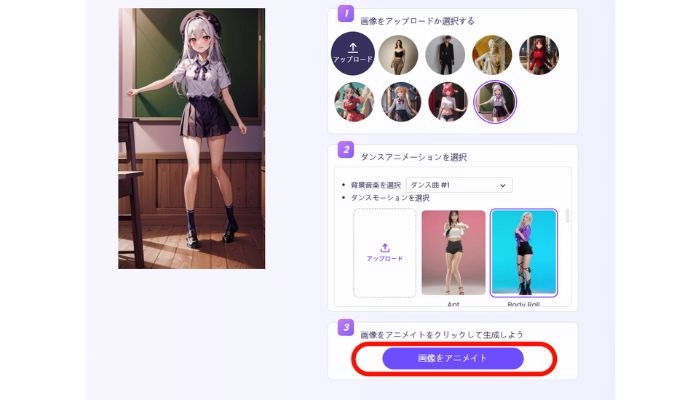Pick the red dress anime girl thumbnail
700x400 pixels.
(538, 55)
